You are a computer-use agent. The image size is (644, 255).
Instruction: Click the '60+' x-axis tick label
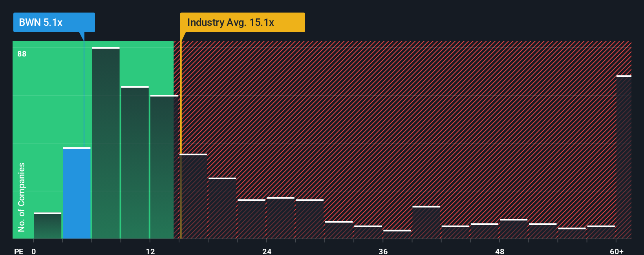point(617,251)
